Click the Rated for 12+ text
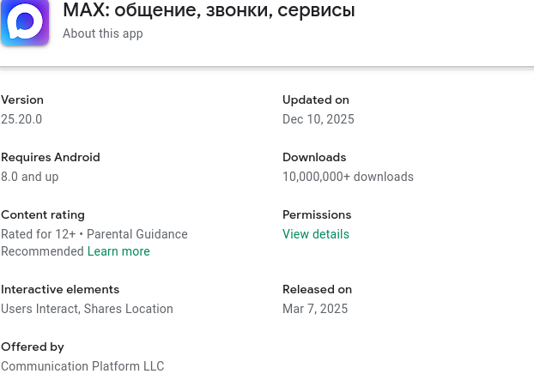 click(39, 234)
